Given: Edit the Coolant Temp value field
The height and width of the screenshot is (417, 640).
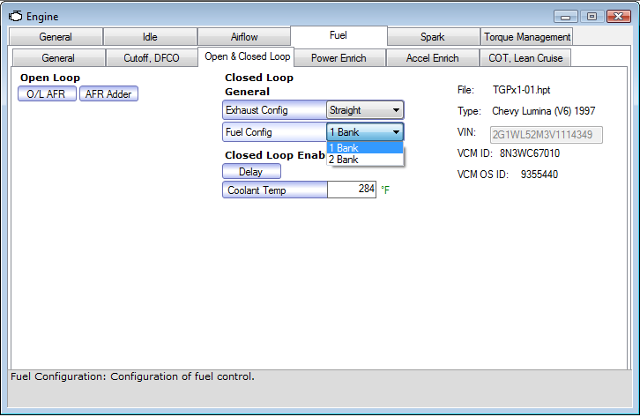Looking at the screenshot, I should (x=351, y=190).
